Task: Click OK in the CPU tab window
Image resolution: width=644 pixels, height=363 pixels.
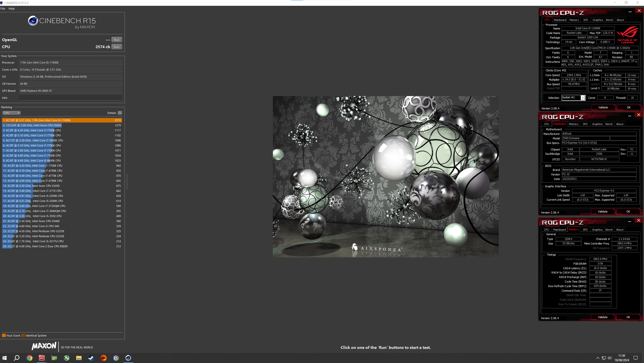Action: 629,107
